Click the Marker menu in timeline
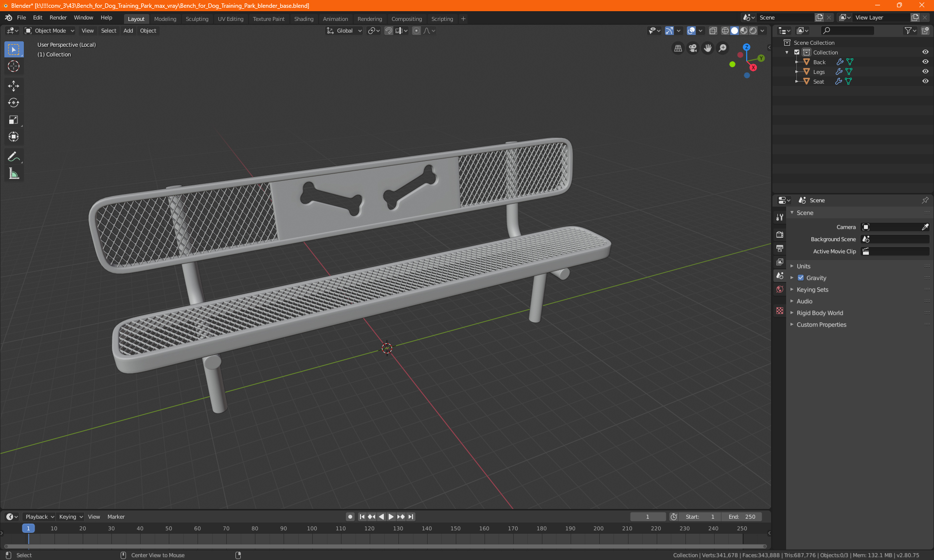The height and width of the screenshot is (560, 934). pyautogui.click(x=116, y=517)
